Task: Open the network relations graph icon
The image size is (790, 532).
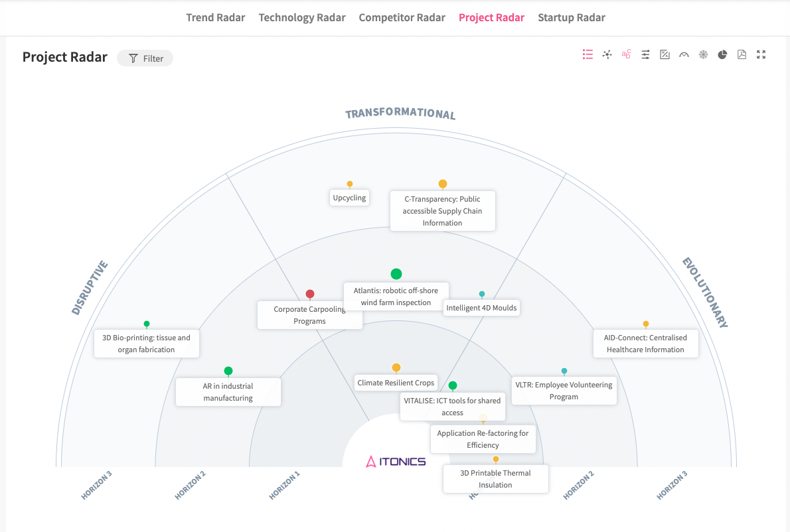Action: point(607,54)
